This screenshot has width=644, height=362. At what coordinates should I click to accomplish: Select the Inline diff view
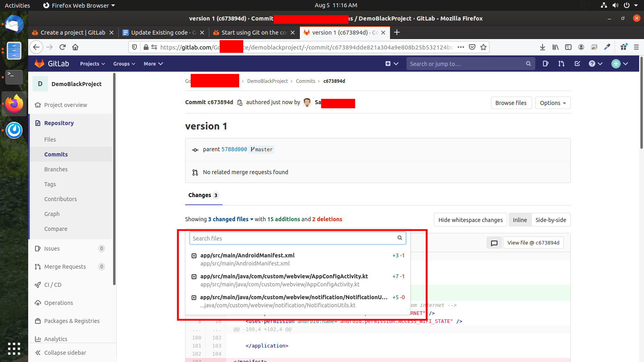[x=520, y=220]
